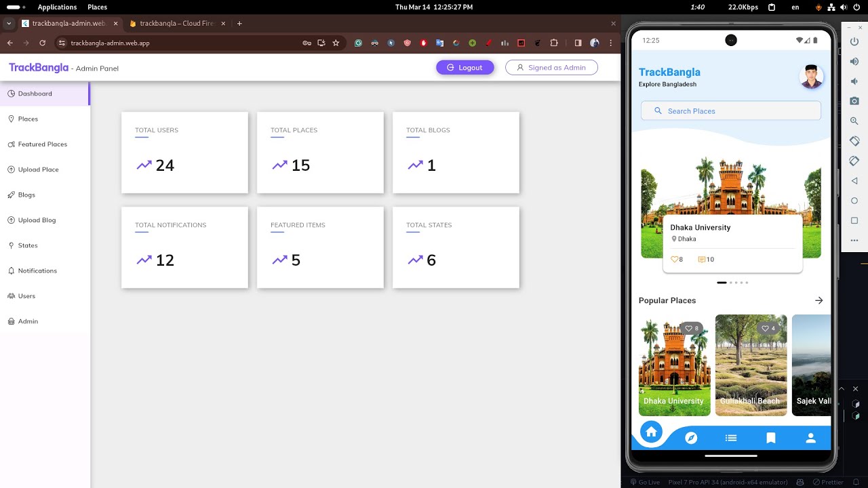Viewport: 868px width, 488px height.
Task: Tap the heart icon on Dhaka University thumbnail
Action: point(688,329)
